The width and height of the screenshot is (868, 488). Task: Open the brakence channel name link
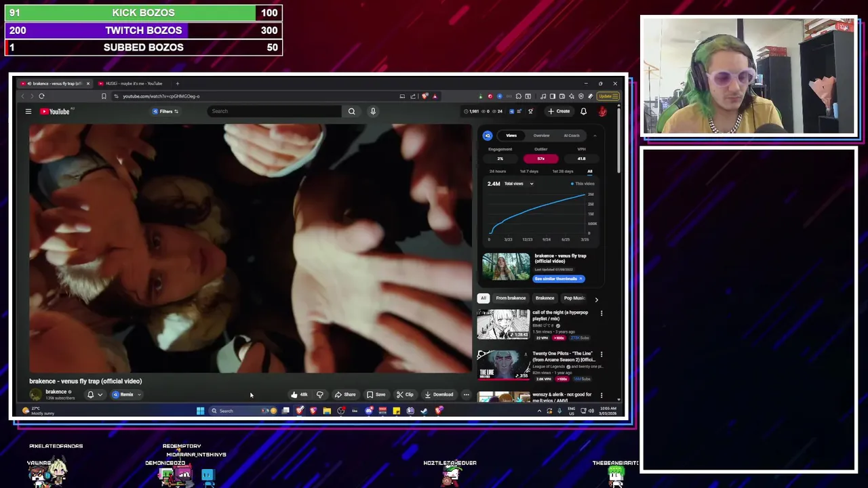coord(56,392)
